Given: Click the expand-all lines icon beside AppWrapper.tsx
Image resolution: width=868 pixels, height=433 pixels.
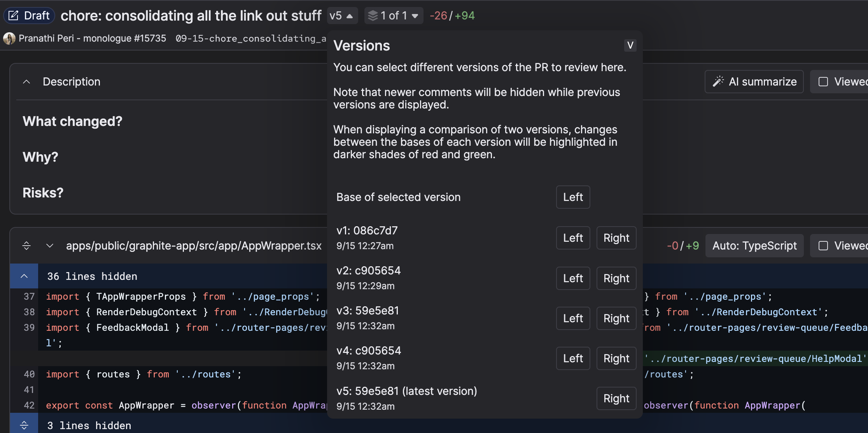Looking at the screenshot, I should coord(26,246).
